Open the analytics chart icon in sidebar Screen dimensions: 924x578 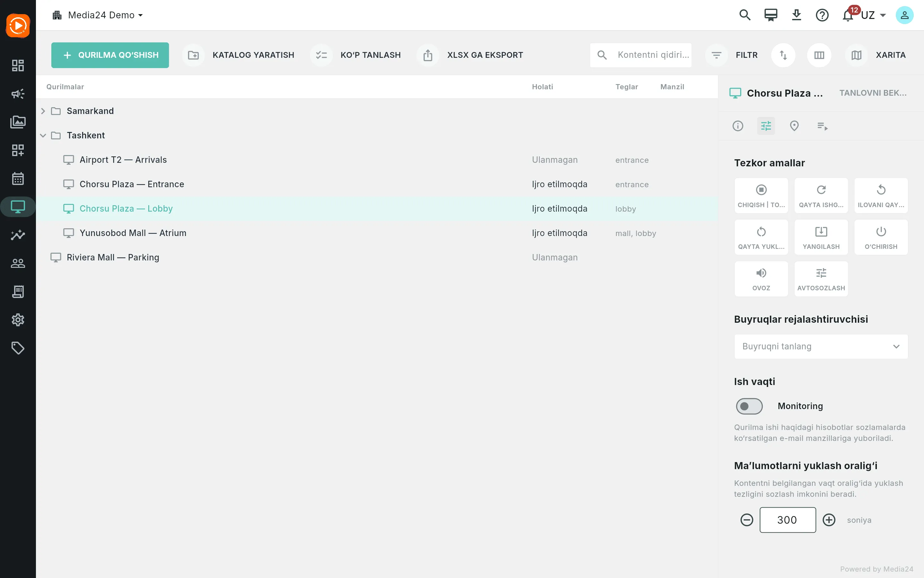coord(18,235)
